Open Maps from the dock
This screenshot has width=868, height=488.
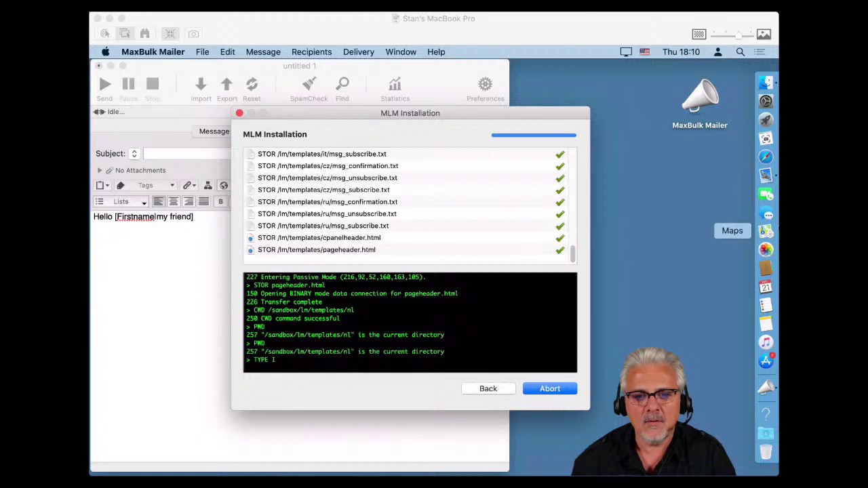766,230
